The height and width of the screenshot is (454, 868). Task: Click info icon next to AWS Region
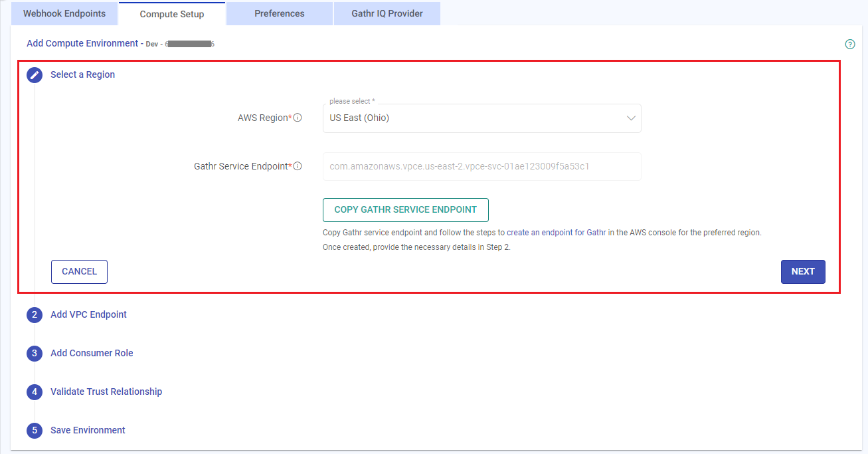(298, 118)
